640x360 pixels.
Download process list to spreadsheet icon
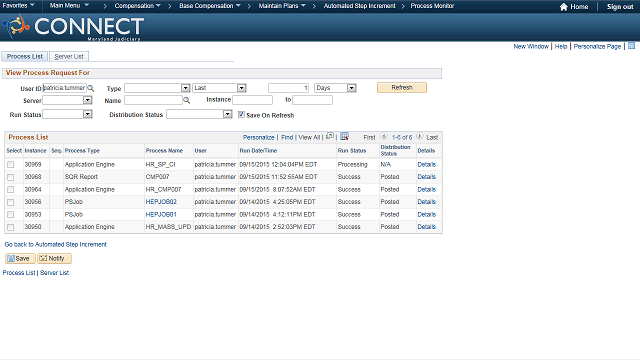344,136
